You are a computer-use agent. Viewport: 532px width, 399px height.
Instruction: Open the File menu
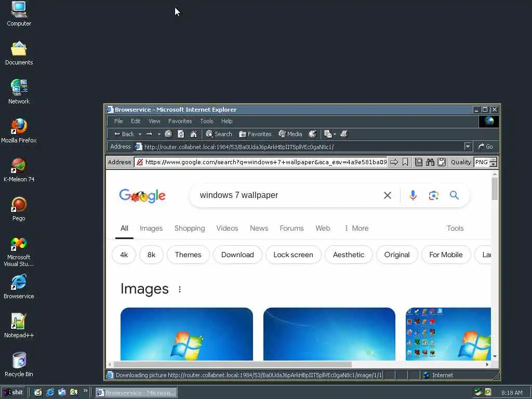[x=118, y=121]
